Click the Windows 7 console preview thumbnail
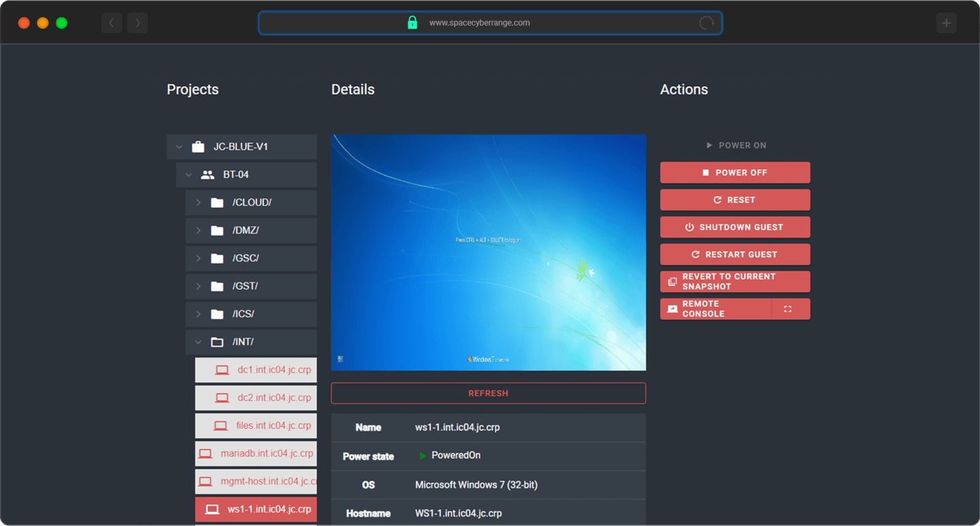Viewport: 980px width, 526px height. pyautogui.click(x=488, y=252)
